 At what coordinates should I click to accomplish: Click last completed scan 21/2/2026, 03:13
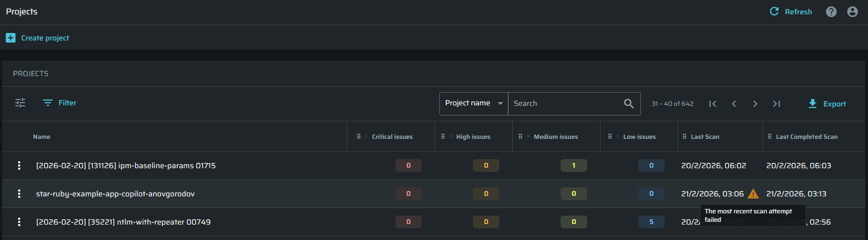796,194
